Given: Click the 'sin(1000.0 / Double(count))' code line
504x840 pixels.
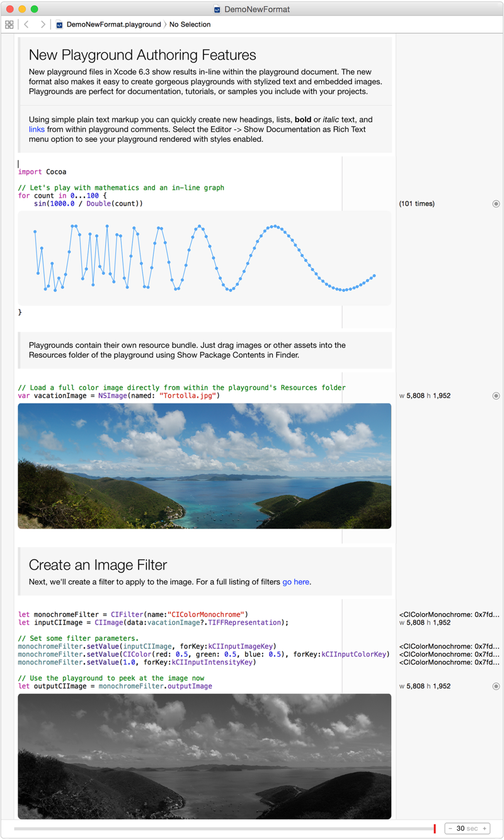Looking at the screenshot, I should click(88, 204).
